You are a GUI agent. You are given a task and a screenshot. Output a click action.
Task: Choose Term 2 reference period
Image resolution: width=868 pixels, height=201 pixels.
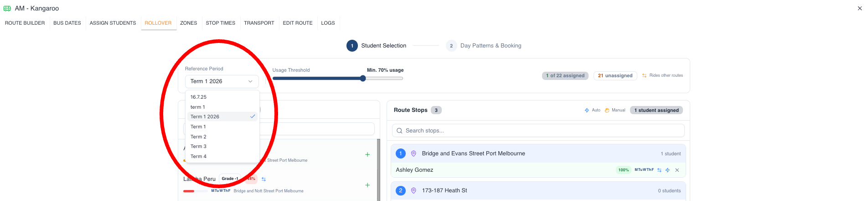(x=222, y=137)
